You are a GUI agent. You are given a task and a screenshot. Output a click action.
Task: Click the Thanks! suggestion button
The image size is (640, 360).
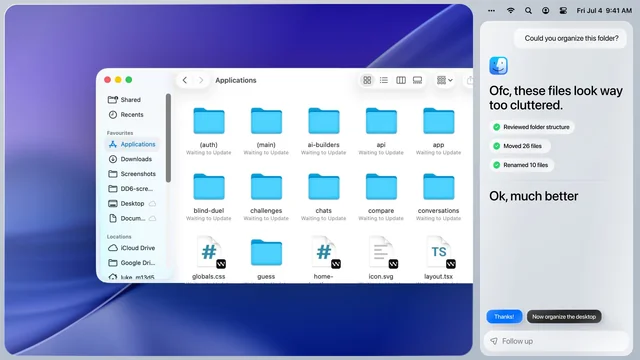pyautogui.click(x=504, y=316)
